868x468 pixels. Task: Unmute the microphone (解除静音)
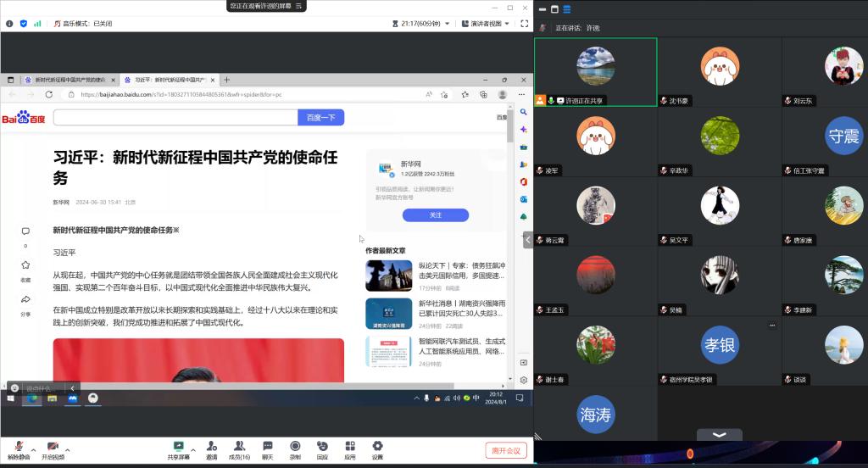click(19, 449)
